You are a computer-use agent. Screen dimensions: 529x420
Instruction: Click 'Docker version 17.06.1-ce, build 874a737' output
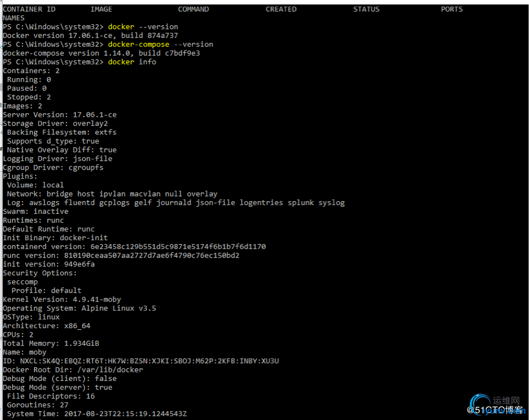coord(90,36)
